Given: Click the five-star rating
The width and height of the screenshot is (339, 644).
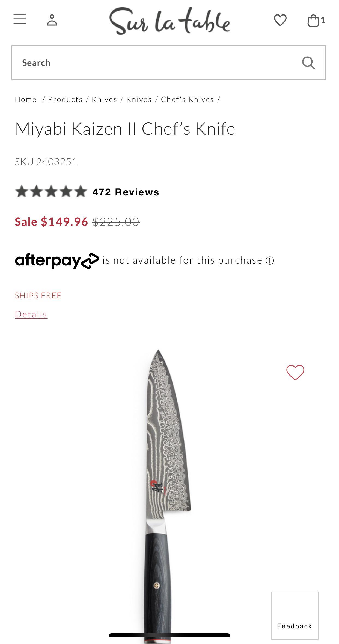Looking at the screenshot, I should tap(51, 191).
